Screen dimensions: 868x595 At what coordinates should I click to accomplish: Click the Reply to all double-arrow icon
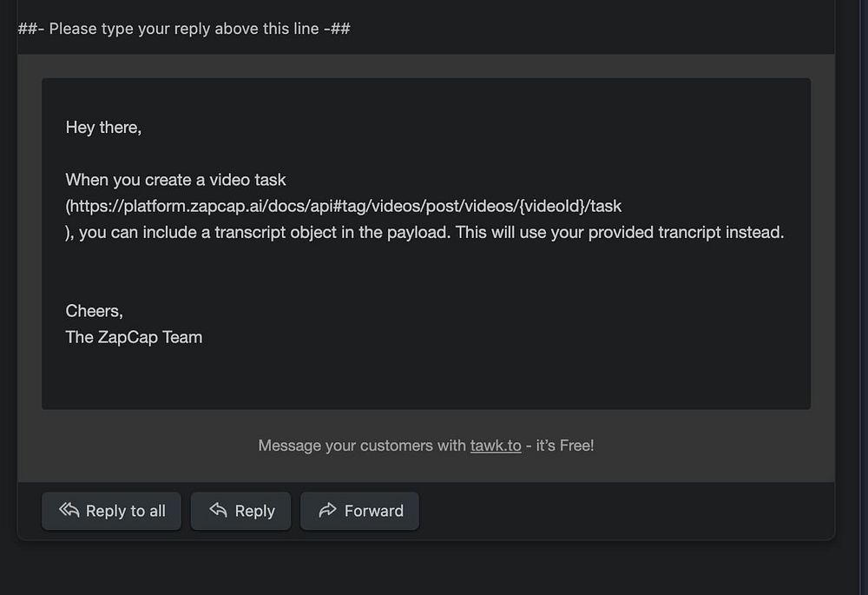(x=69, y=511)
